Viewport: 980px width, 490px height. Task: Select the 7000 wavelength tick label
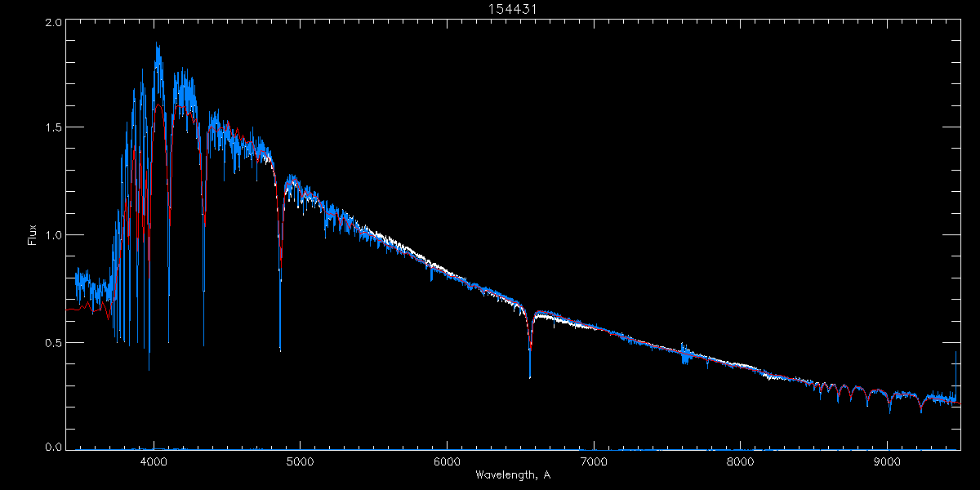(x=594, y=460)
